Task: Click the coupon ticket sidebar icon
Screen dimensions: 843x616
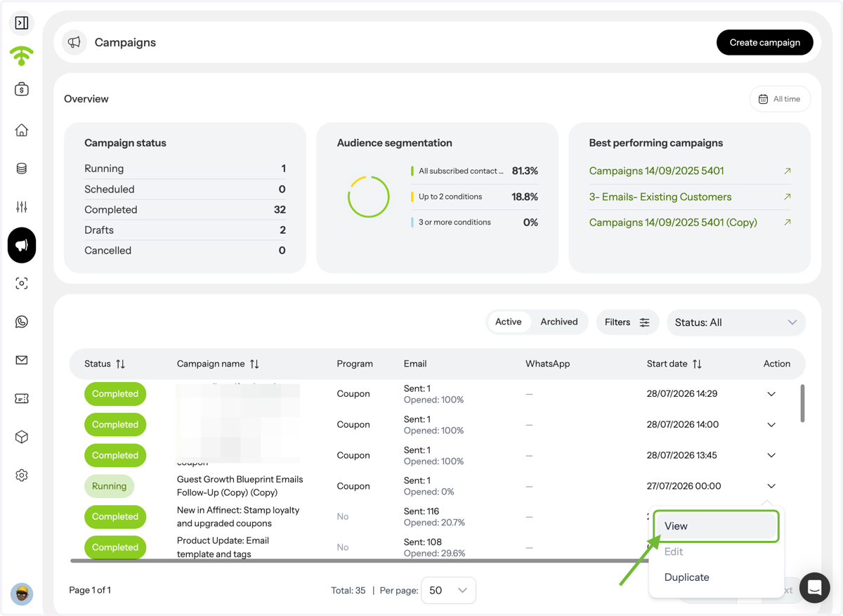Action: 22,398
